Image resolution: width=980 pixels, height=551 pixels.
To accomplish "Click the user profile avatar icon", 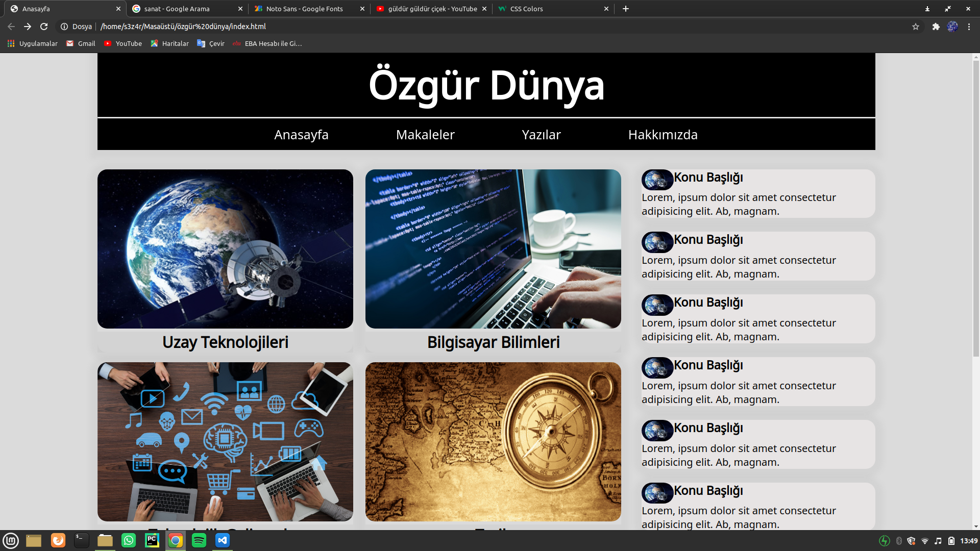I will coord(952,27).
